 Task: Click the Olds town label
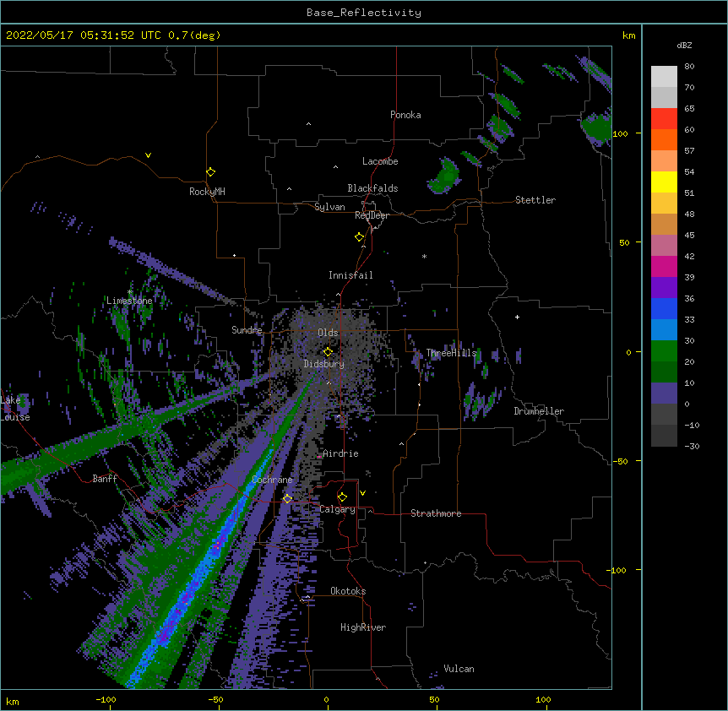[328, 333]
